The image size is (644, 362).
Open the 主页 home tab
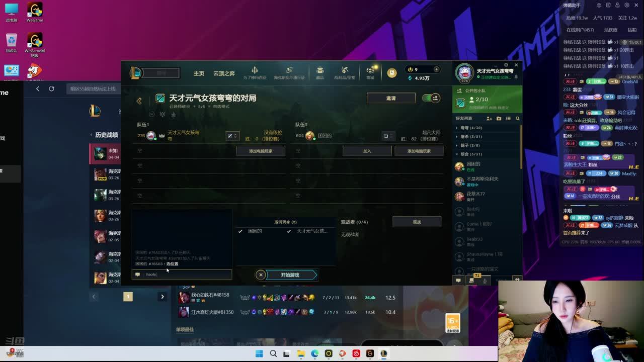pos(199,73)
